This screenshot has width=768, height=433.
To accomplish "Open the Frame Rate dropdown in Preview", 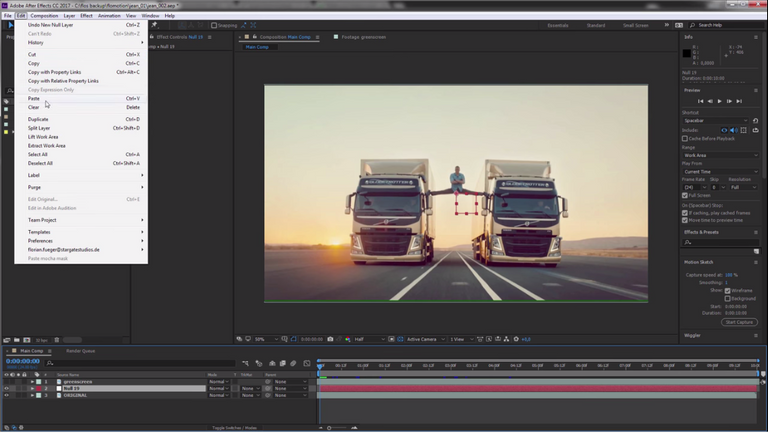I will (695, 188).
